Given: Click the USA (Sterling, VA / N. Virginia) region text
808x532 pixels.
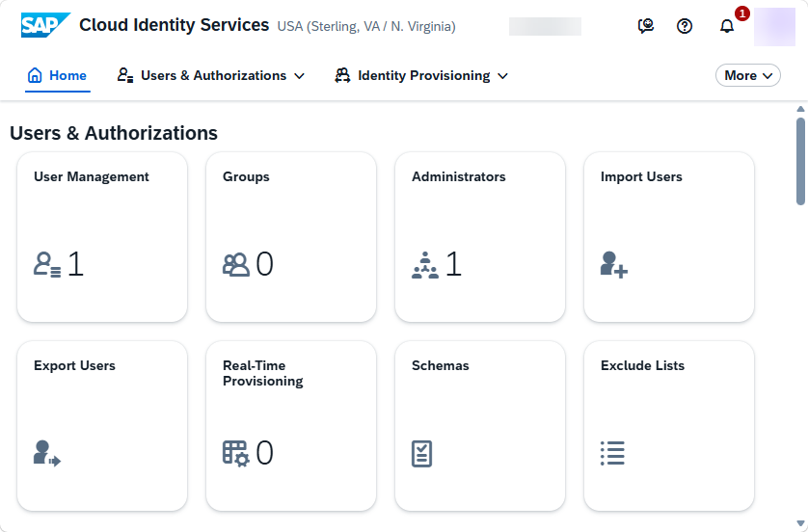Looking at the screenshot, I should (x=366, y=26).
